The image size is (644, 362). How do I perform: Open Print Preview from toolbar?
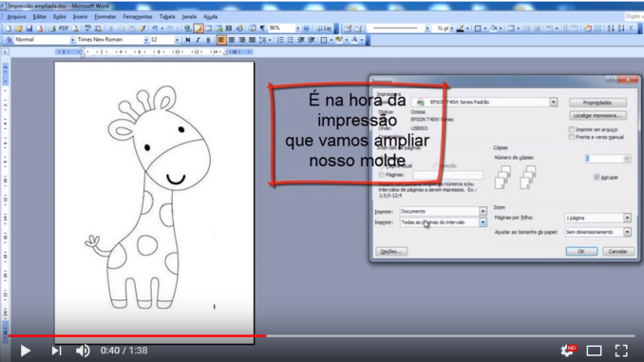pyautogui.click(x=75, y=29)
